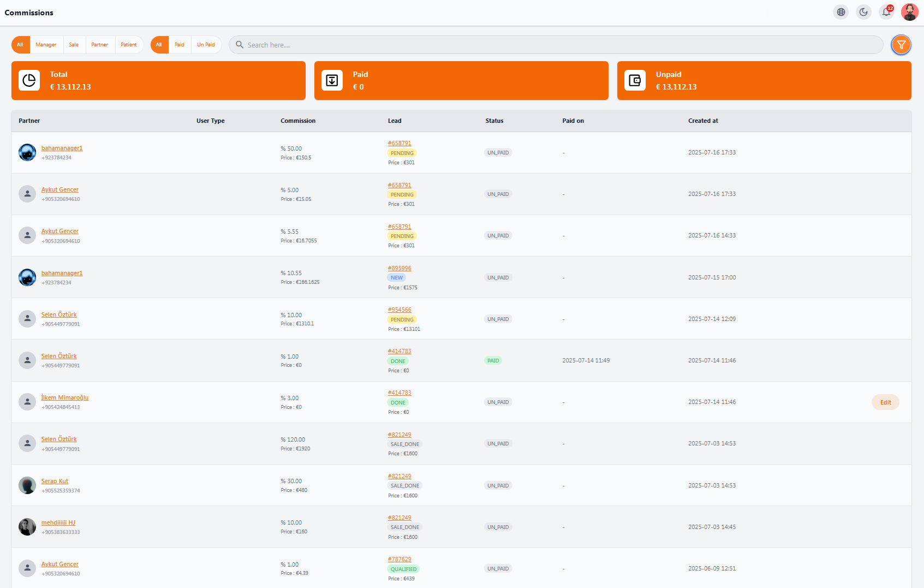Open İlkem Mimaroğlu partner link
The image size is (924, 588).
[x=65, y=397]
